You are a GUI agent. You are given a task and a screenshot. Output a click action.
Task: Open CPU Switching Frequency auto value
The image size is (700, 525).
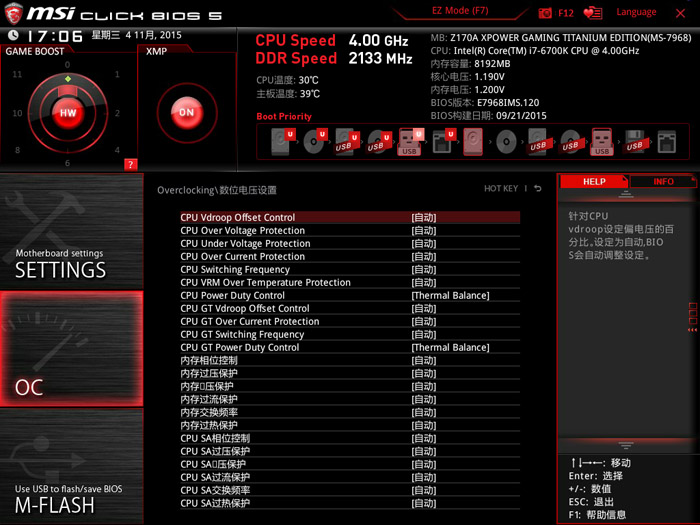(x=423, y=270)
